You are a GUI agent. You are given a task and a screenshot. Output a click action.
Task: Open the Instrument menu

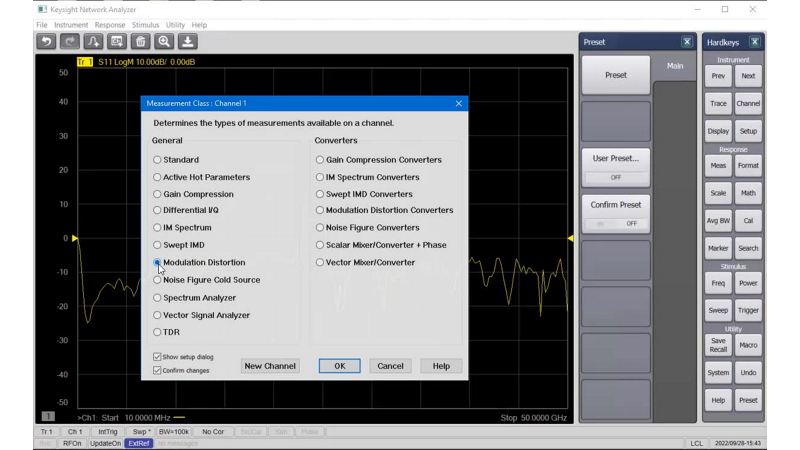click(71, 24)
